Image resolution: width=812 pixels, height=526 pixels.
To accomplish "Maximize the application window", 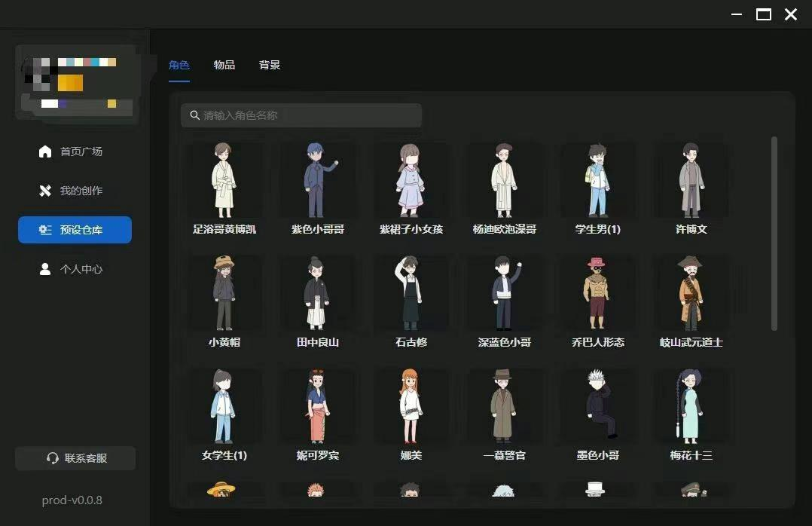I will click(763, 14).
